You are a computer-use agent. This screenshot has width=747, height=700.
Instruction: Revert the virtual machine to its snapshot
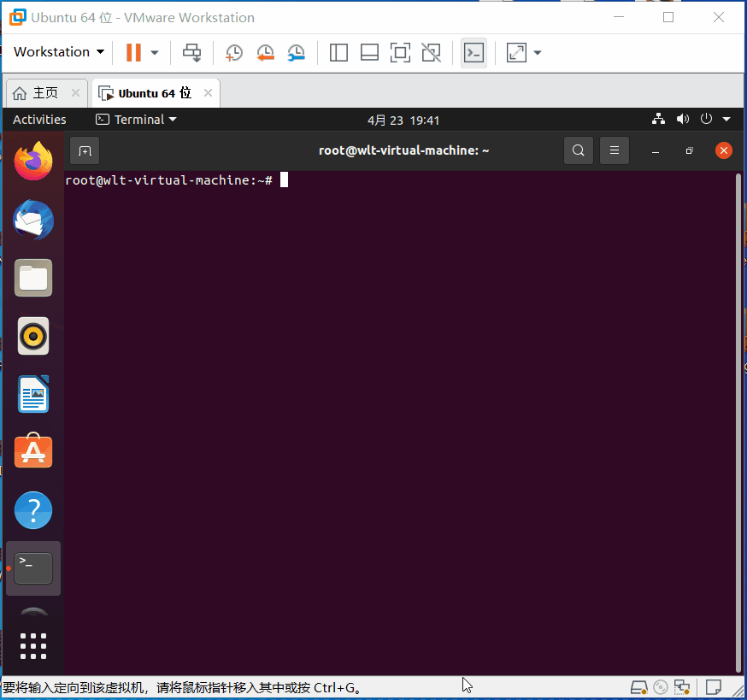click(265, 52)
